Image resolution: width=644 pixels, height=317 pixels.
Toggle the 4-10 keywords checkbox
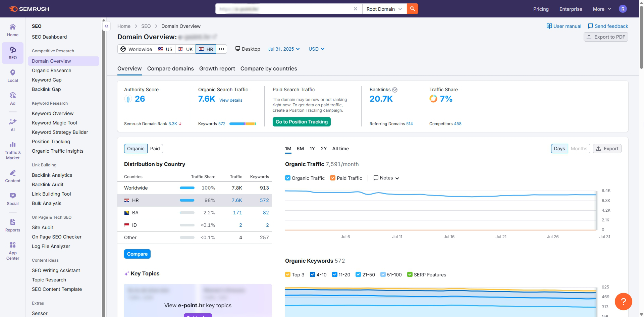tap(313, 274)
